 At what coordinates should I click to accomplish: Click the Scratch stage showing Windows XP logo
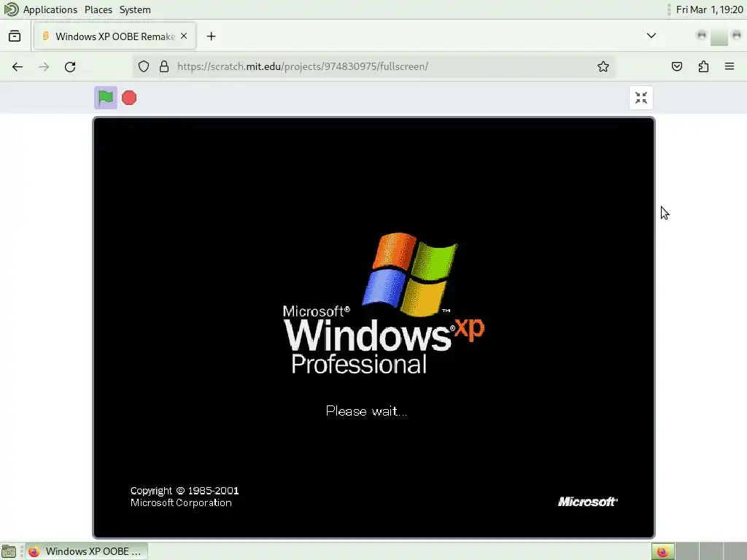[x=374, y=327]
